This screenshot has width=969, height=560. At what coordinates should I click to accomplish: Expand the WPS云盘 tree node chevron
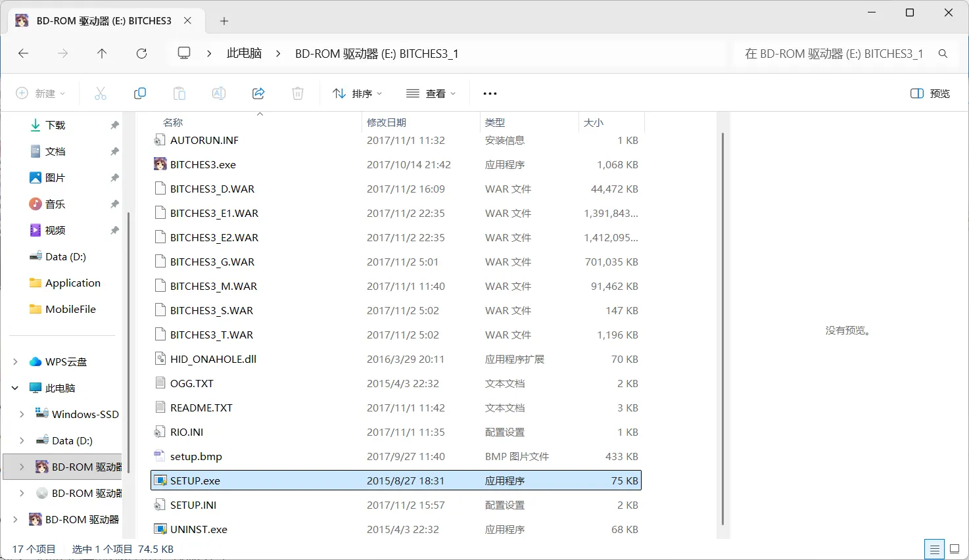pyautogui.click(x=15, y=362)
